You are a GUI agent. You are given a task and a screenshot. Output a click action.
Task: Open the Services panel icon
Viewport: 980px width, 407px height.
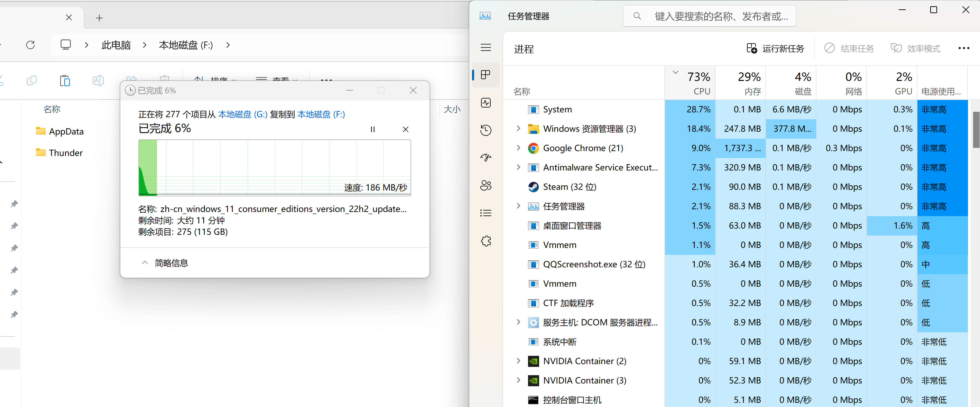(486, 240)
